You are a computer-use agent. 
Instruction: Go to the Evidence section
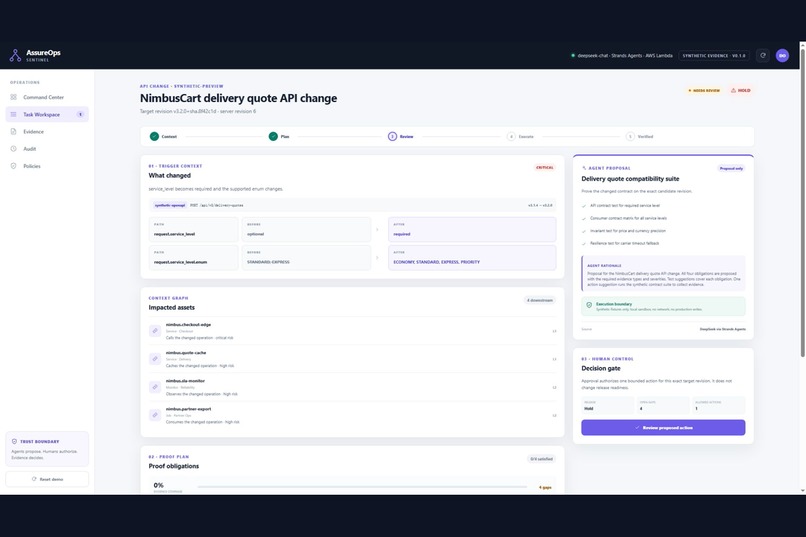coord(47,132)
